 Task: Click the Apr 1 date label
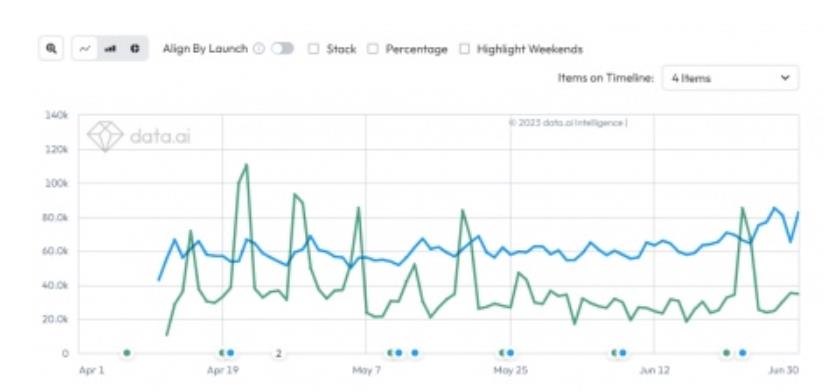tap(91, 370)
